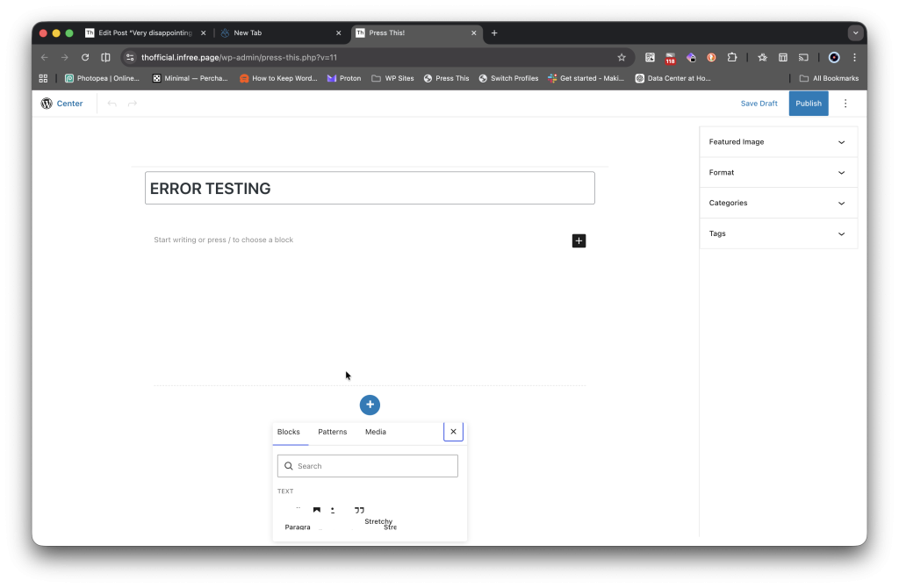Bookmark this page with star icon

[x=622, y=58]
